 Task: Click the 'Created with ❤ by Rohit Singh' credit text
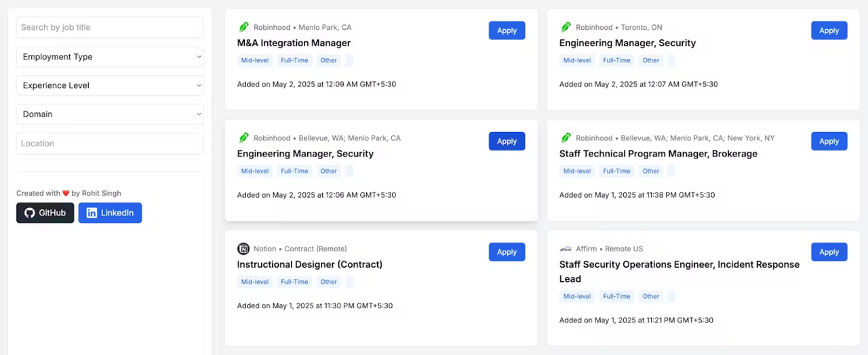click(x=69, y=193)
